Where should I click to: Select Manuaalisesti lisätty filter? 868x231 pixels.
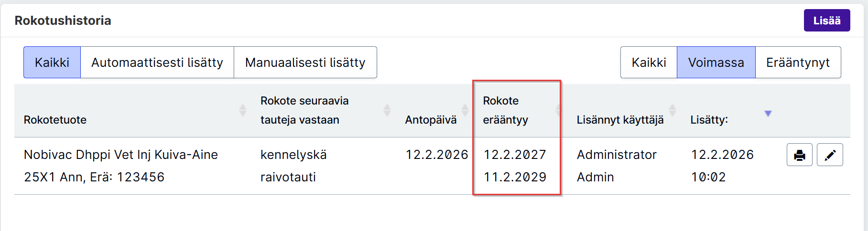click(x=305, y=63)
